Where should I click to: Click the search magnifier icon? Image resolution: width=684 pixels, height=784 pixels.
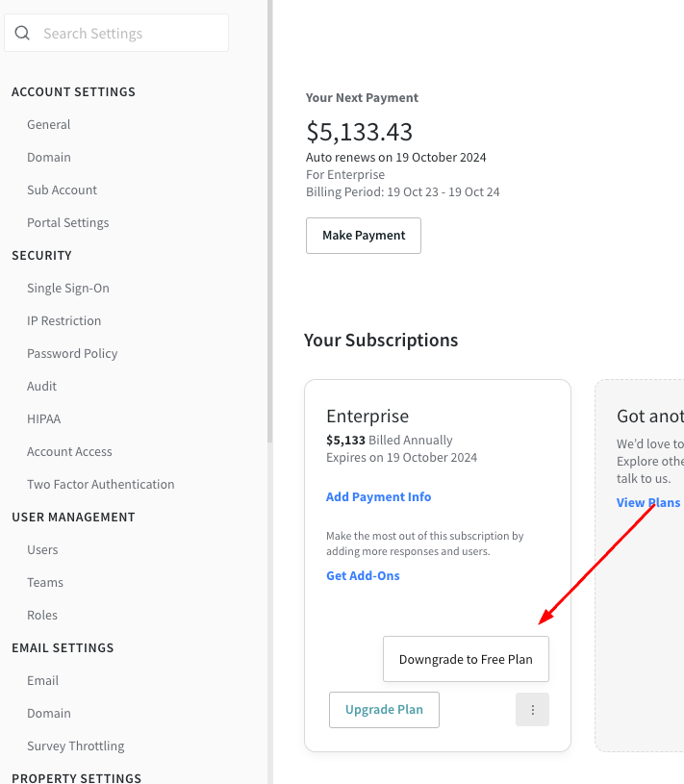pyautogui.click(x=22, y=34)
